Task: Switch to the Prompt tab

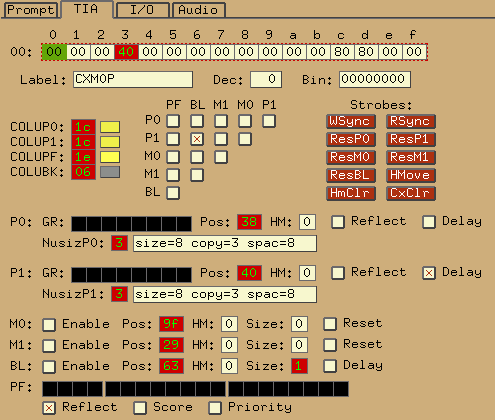Action: [31, 10]
